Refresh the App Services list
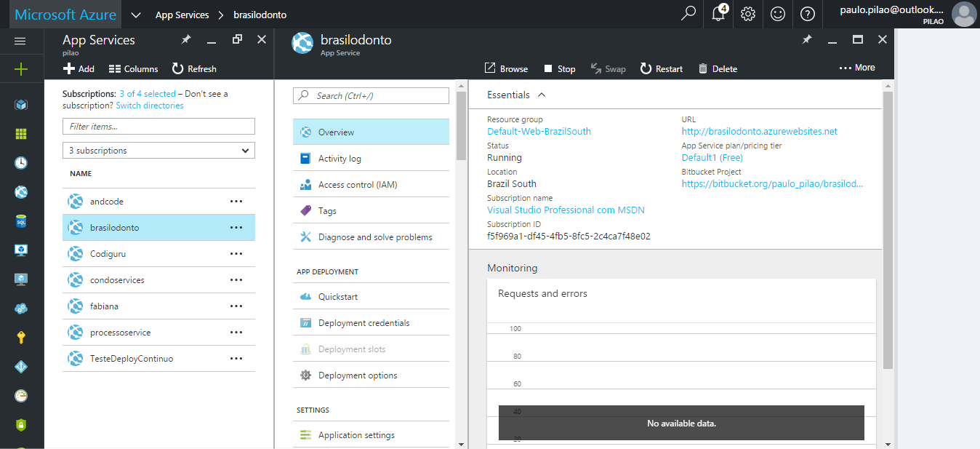 click(x=194, y=68)
